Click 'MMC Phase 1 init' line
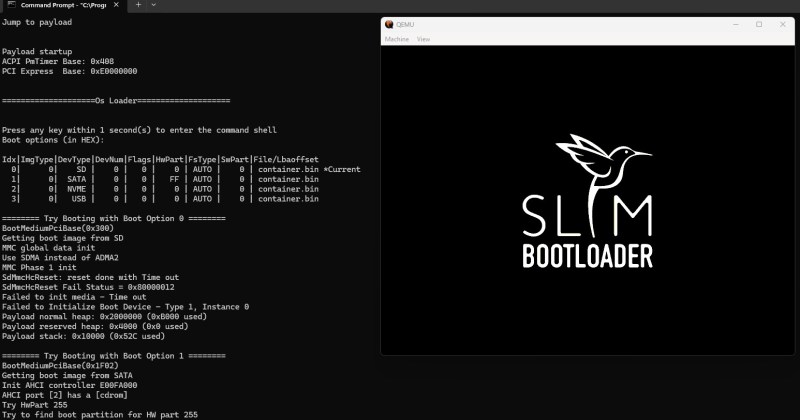800x420 pixels. (39, 267)
